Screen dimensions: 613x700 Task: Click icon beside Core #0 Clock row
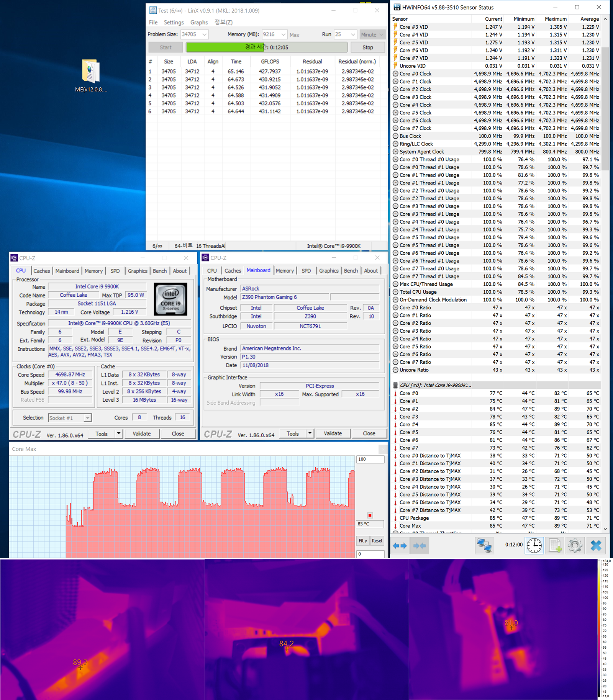coord(395,74)
